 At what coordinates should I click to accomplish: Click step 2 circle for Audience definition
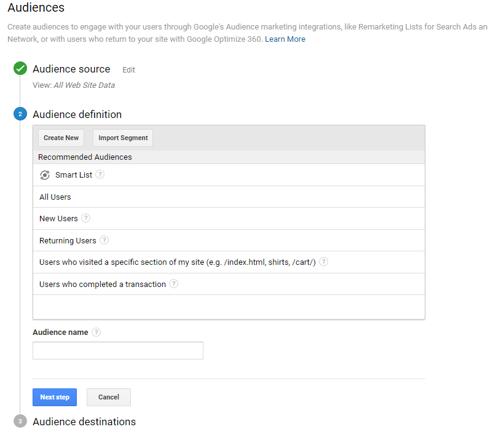(x=20, y=114)
